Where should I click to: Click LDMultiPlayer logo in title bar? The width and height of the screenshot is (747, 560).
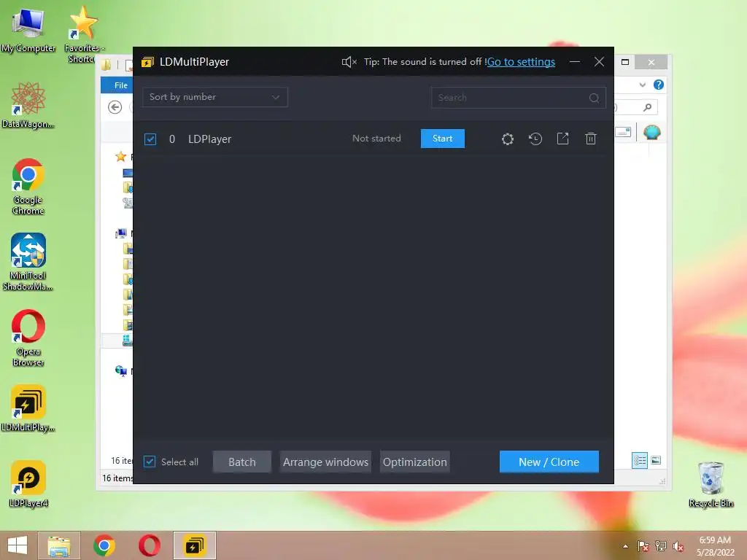pyautogui.click(x=147, y=62)
